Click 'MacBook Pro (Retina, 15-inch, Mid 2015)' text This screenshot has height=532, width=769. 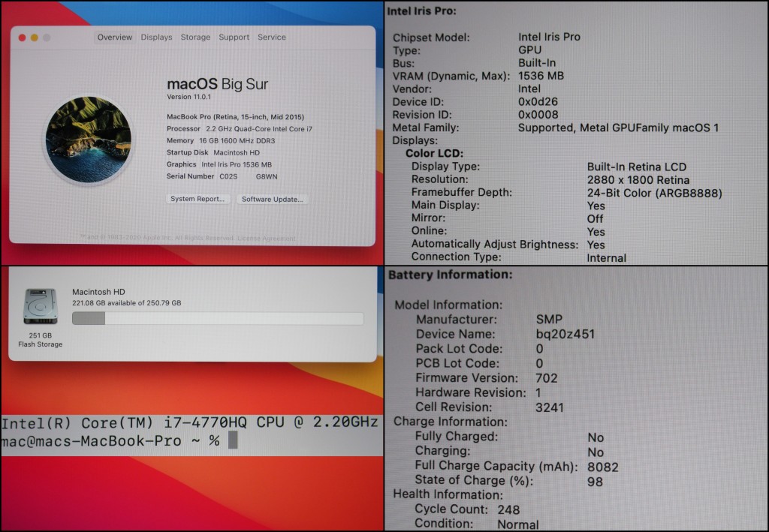click(235, 117)
